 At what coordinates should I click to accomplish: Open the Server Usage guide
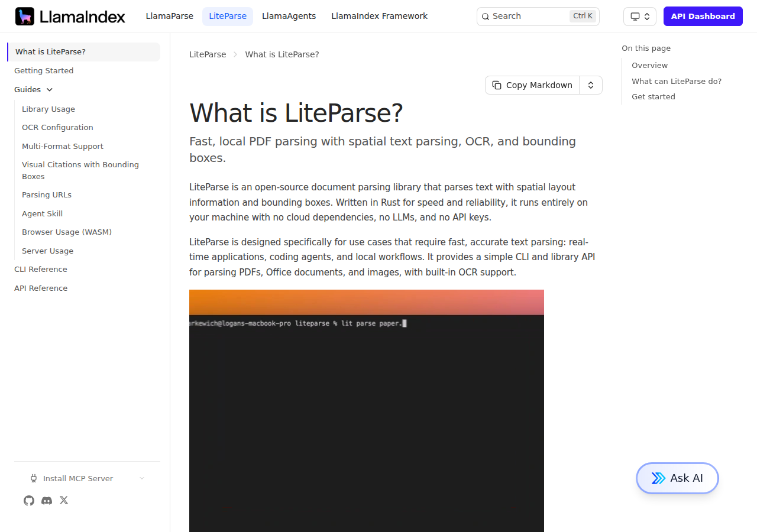(x=48, y=251)
